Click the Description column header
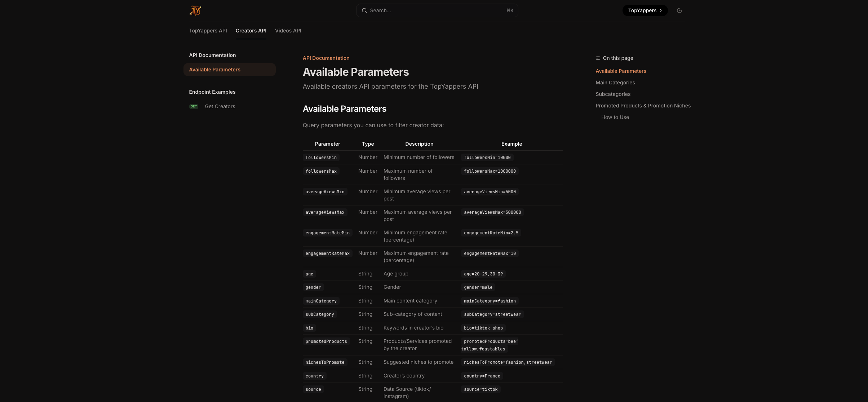This screenshot has width=868, height=402. (x=419, y=144)
